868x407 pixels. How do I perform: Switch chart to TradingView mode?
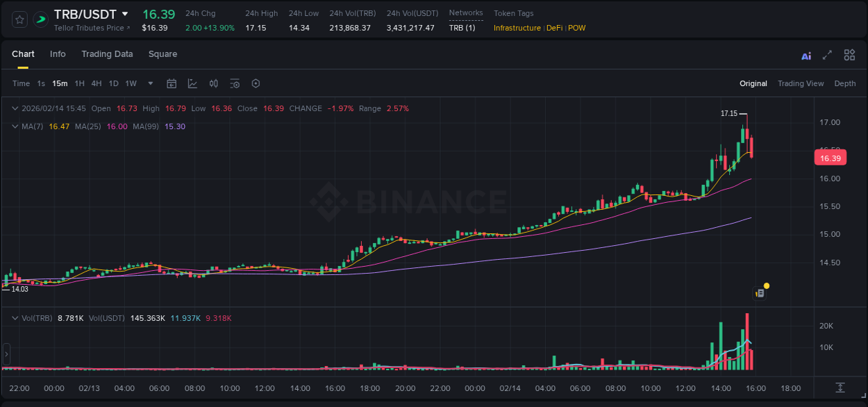801,83
